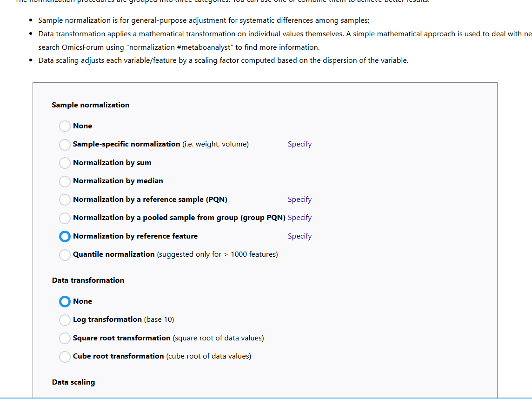Click Specify next to reference feature
The image size is (532, 399).
pyautogui.click(x=299, y=236)
